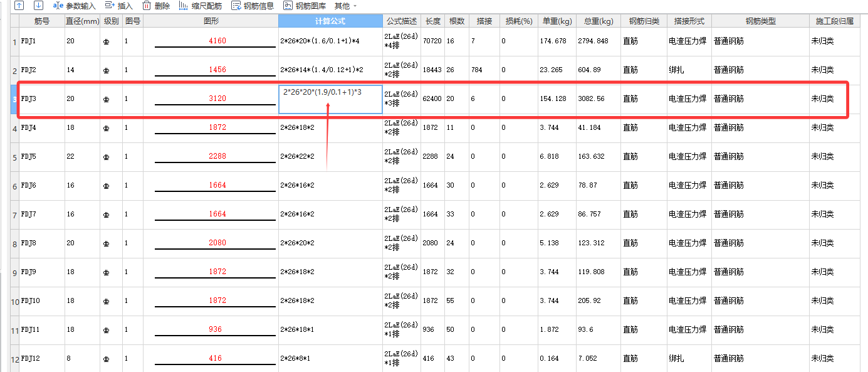The image size is (868, 372).
Task: Open 参数输入 parameter input
Action: coord(74,6)
